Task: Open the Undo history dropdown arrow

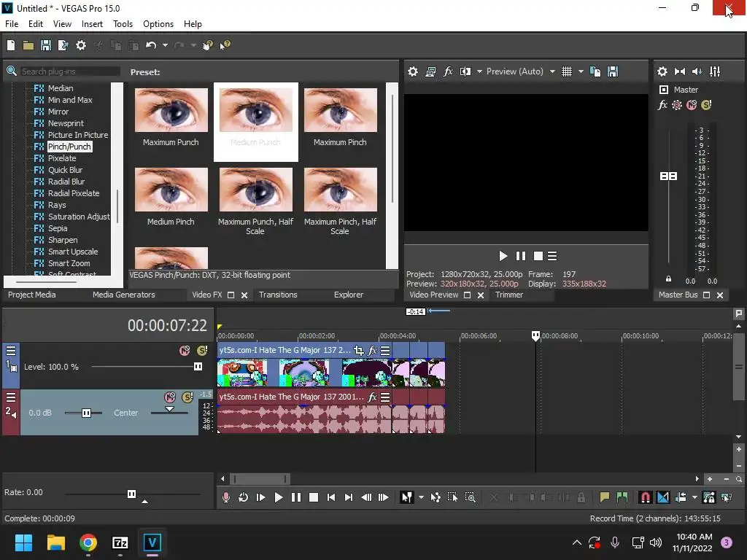Action: pos(165,45)
